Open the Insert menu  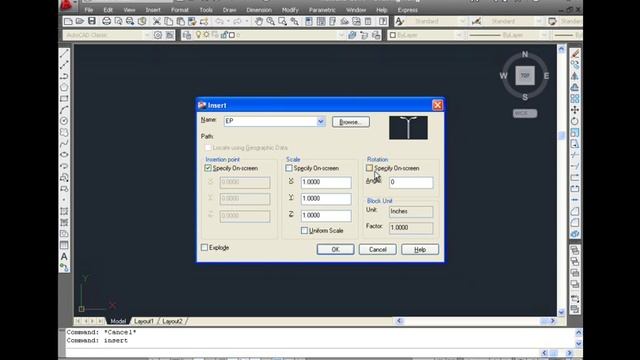coord(153,10)
